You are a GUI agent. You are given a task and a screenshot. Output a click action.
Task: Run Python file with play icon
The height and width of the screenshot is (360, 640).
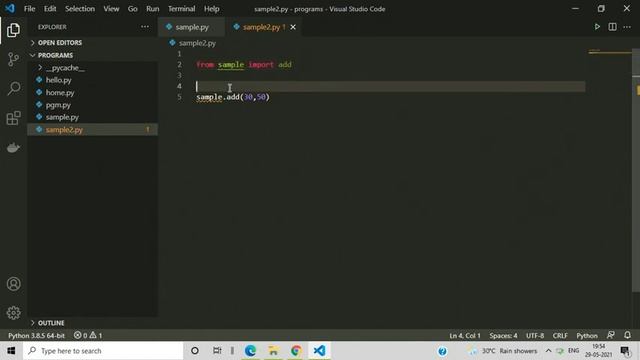[x=597, y=27]
